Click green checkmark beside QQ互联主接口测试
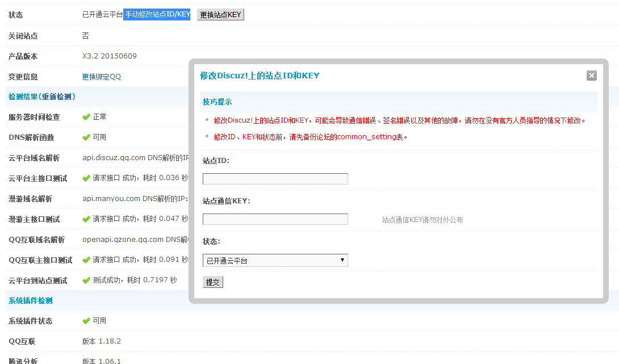 [x=86, y=260]
